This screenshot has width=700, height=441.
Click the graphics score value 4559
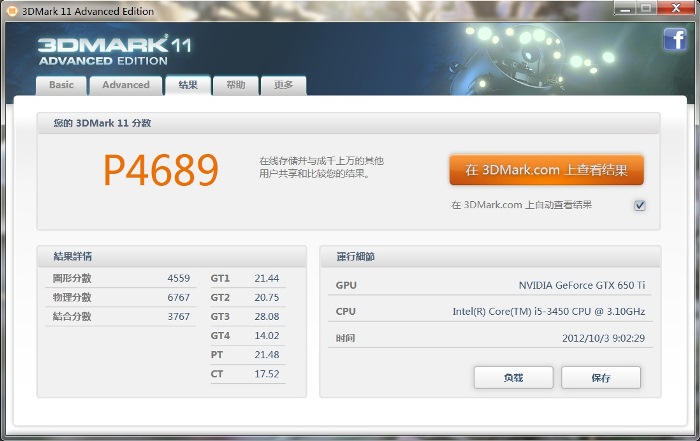click(x=179, y=278)
